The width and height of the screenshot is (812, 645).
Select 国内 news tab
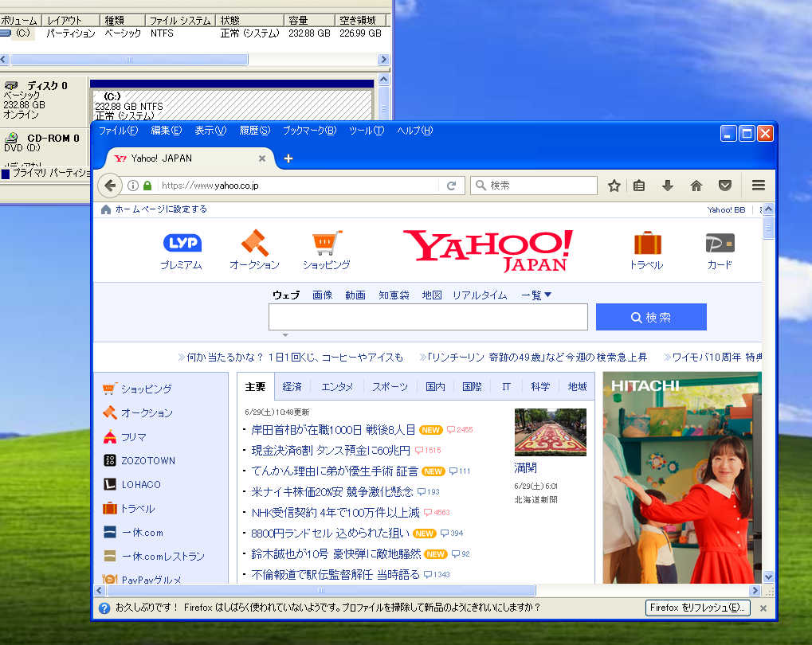point(435,387)
